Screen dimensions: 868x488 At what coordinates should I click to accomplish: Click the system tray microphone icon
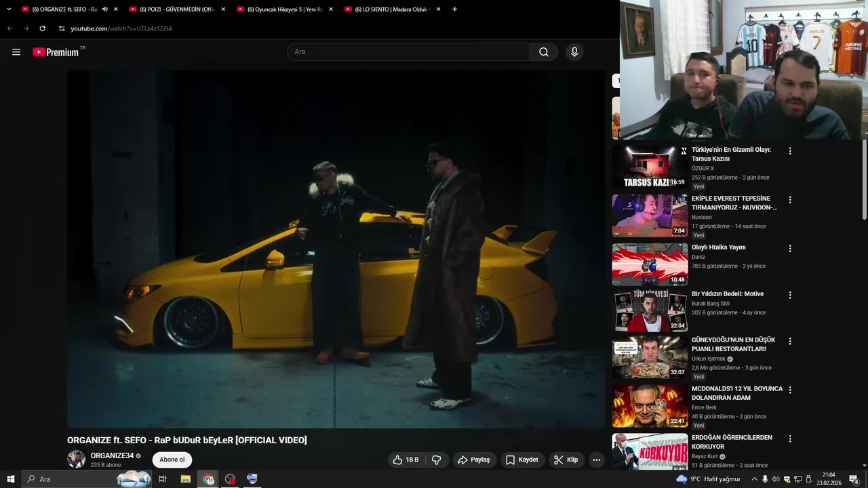click(765, 479)
